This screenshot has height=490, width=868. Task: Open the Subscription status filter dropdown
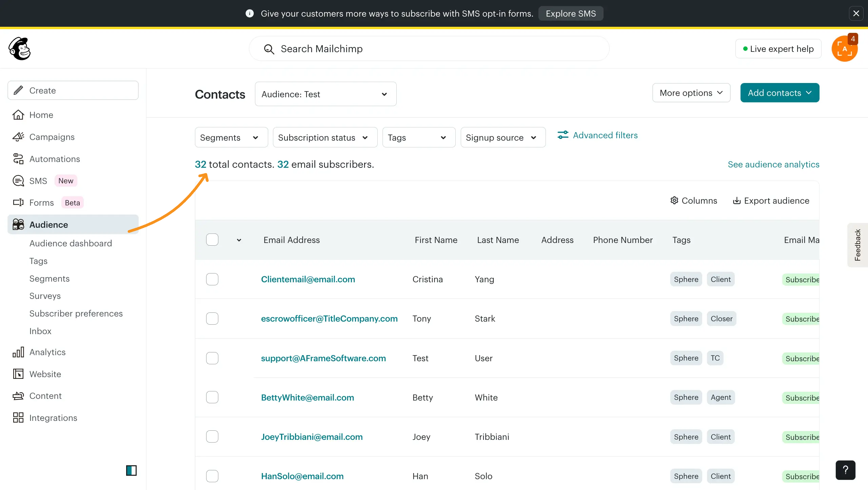point(325,138)
